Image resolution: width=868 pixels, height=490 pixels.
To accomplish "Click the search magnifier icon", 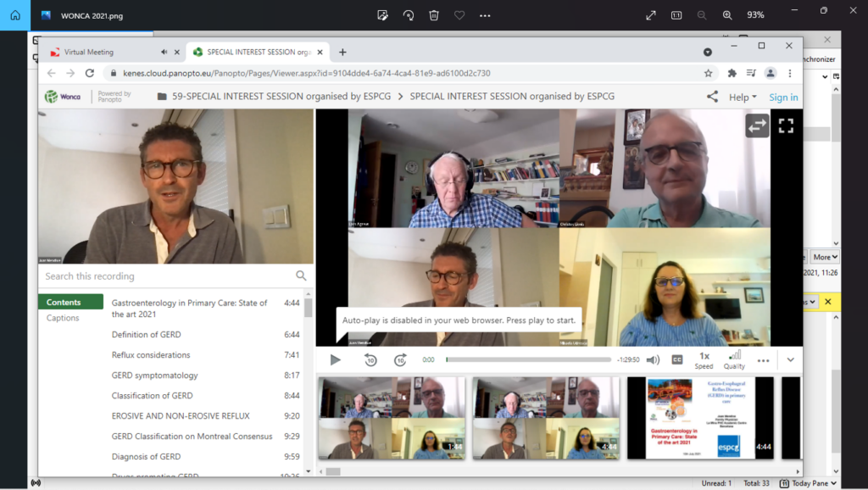I will click(301, 276).
